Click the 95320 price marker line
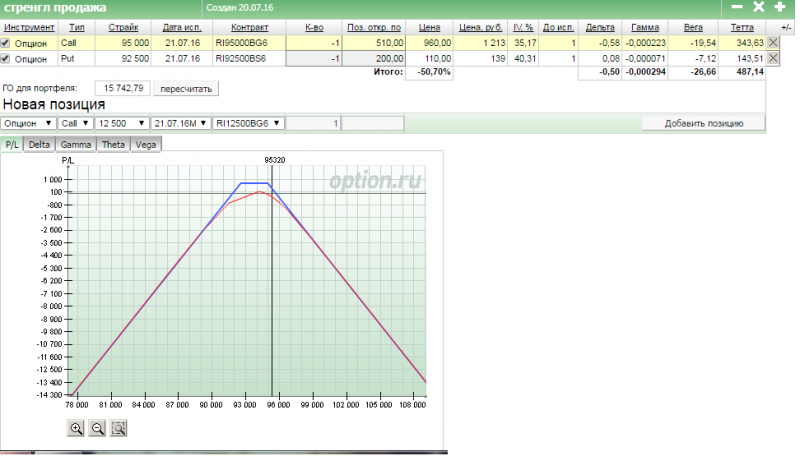This screenshot has width=800, height=456. 272,281
